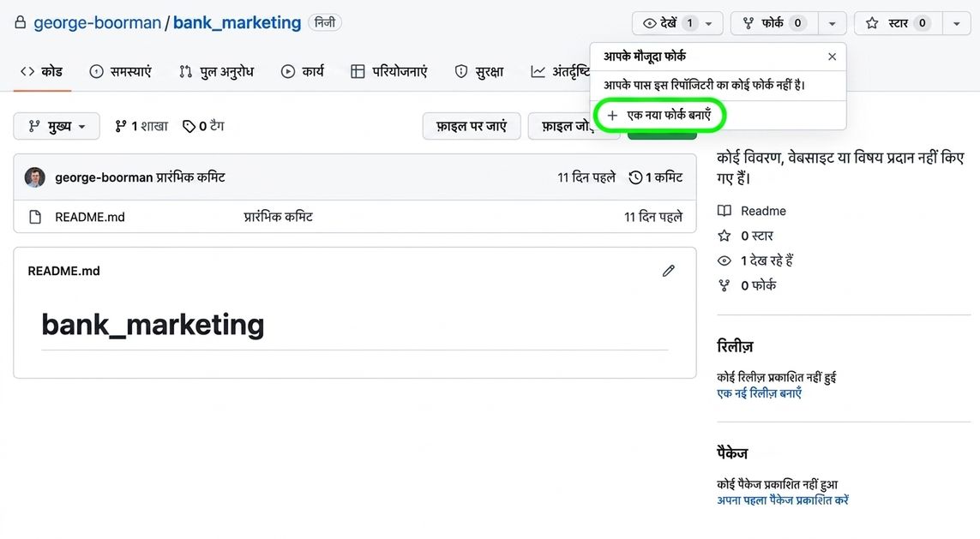Click the graph icon on अंतर्दृष्टि tab
The height and width of the screenshot is (539, 980).
538,72
